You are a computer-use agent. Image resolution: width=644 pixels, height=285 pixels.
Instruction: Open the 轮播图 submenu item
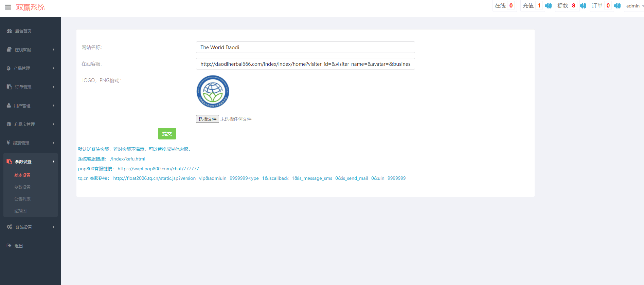pyautogui.click(x=20, y=211)
